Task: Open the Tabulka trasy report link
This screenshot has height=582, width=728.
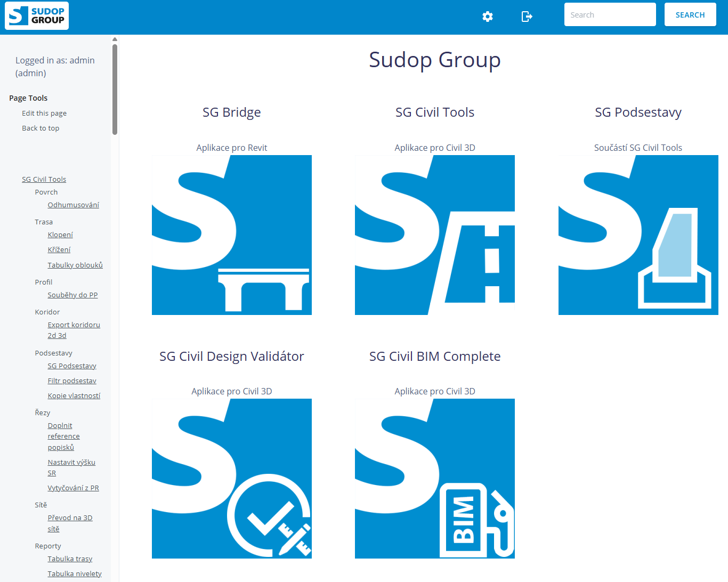Action: (70, 559)
